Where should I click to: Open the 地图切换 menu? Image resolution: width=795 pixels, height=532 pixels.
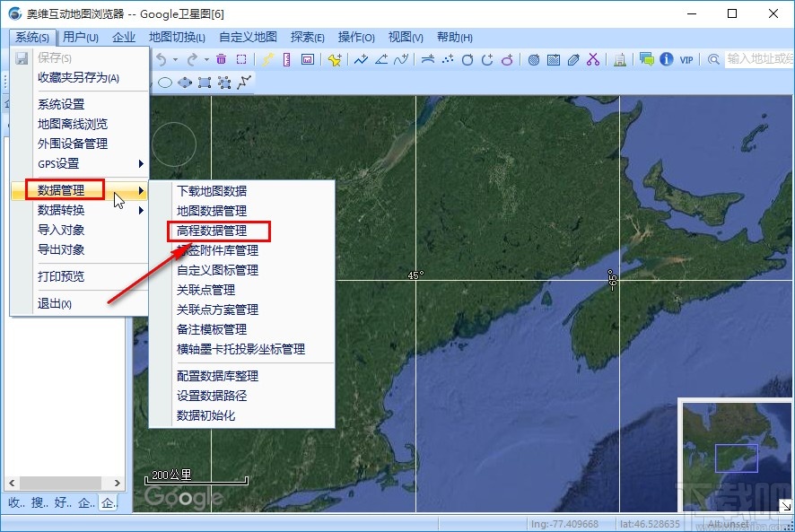click(177, 37)
